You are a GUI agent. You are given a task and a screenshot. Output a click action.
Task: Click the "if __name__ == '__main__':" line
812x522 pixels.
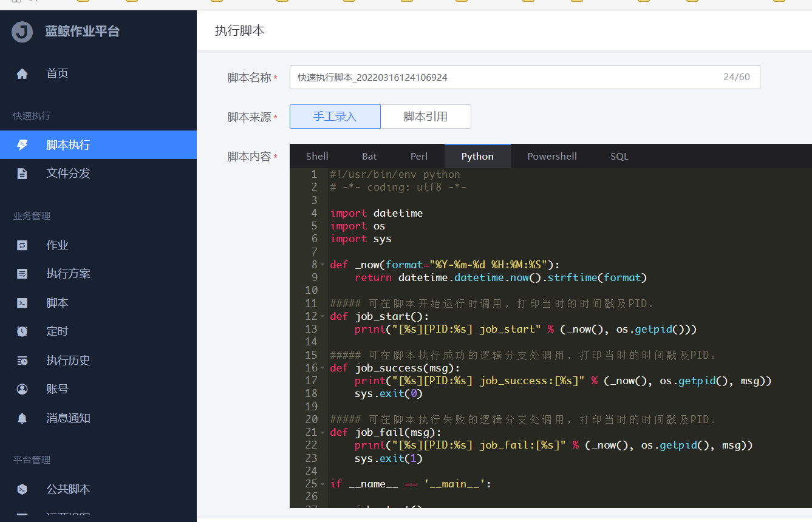[x=411, y=484]
